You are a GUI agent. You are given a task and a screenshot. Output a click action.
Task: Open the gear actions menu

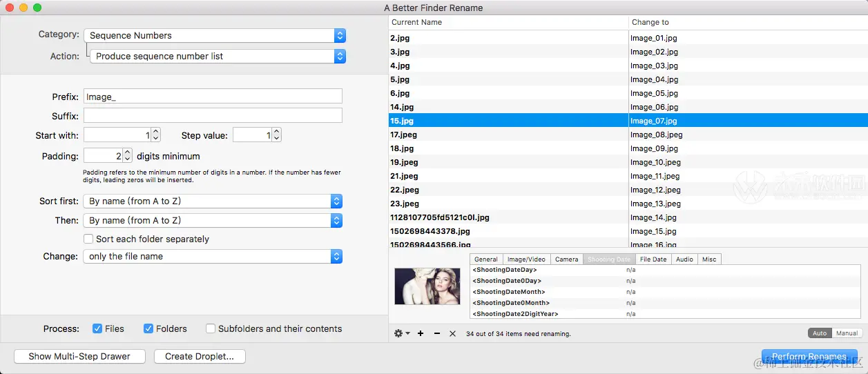[x=401, y=333]
